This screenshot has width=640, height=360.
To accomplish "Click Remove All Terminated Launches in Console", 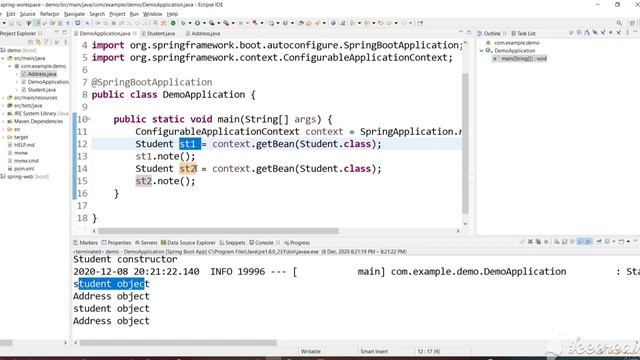I will 538,242.
